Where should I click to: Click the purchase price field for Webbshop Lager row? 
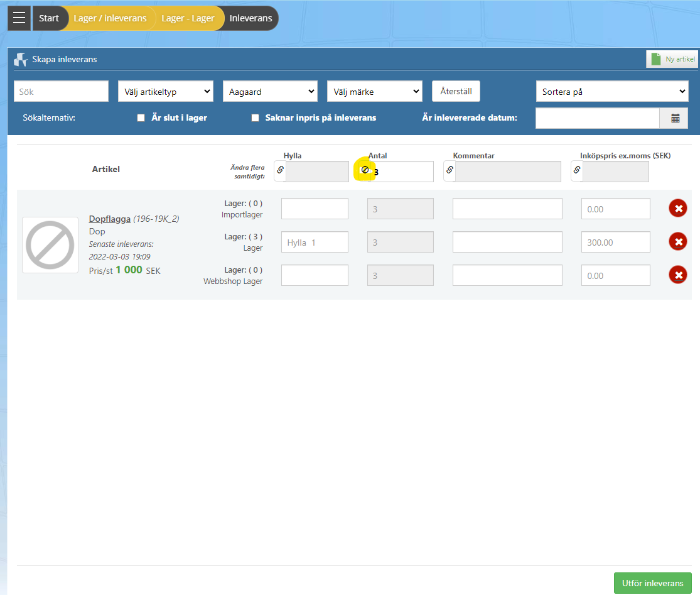click(x=616, y=275)
